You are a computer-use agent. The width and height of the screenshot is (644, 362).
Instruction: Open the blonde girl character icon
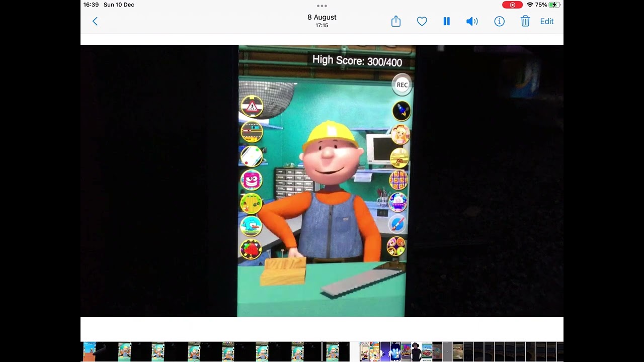tap(400, 135)
